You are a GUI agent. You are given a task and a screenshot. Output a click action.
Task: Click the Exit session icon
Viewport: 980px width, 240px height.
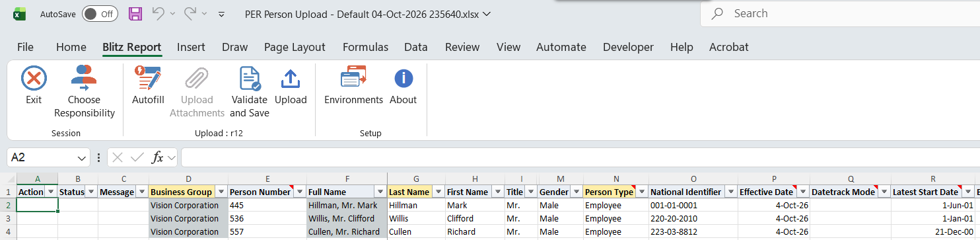34,79
